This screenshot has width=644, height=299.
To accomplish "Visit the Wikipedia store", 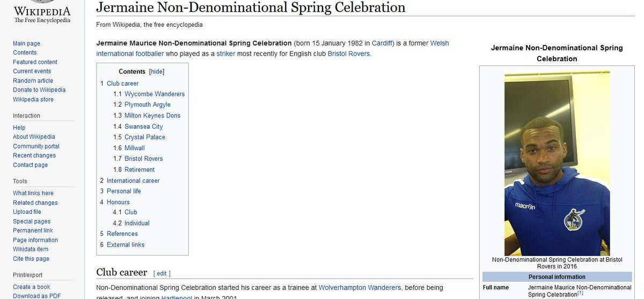I will tap(33, 100).
